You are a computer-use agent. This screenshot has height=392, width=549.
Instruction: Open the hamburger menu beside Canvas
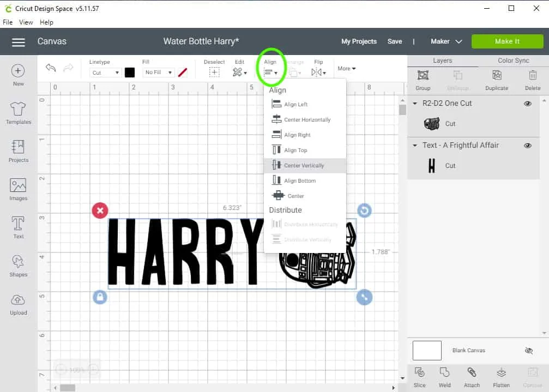19,42
